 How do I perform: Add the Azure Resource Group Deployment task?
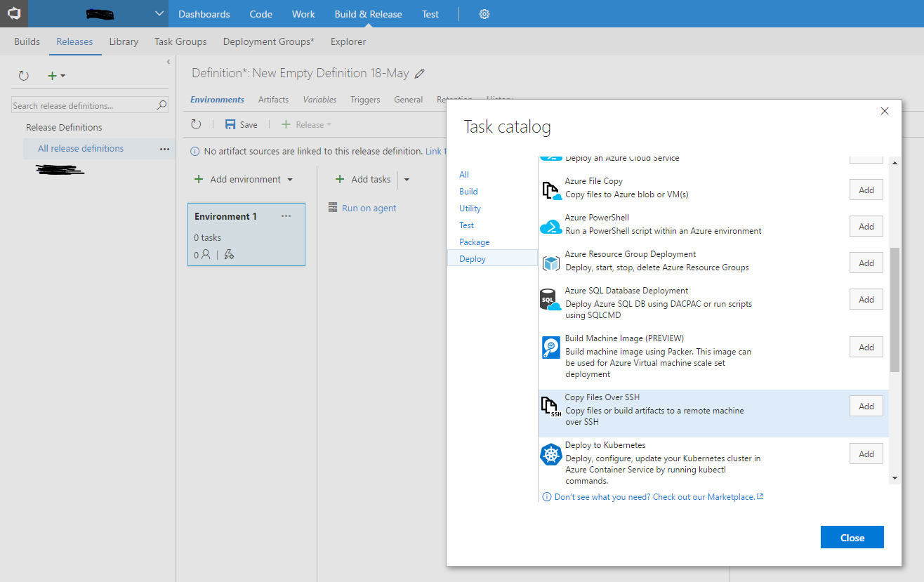pyautogui.click(x=866, y=263)
